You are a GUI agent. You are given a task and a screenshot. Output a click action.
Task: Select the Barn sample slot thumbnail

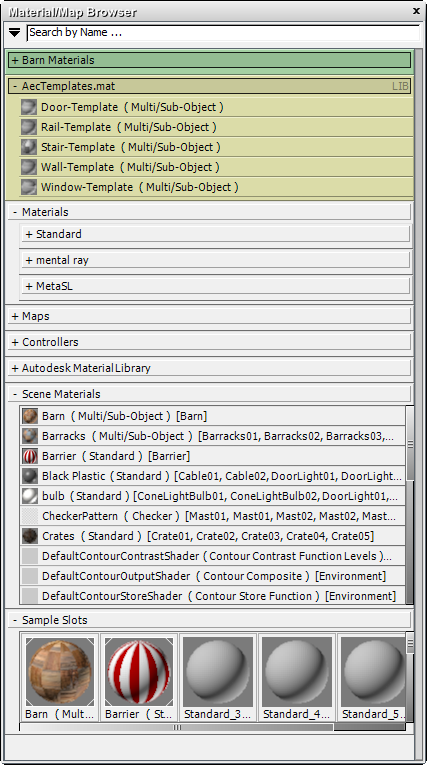coord(60,672)
